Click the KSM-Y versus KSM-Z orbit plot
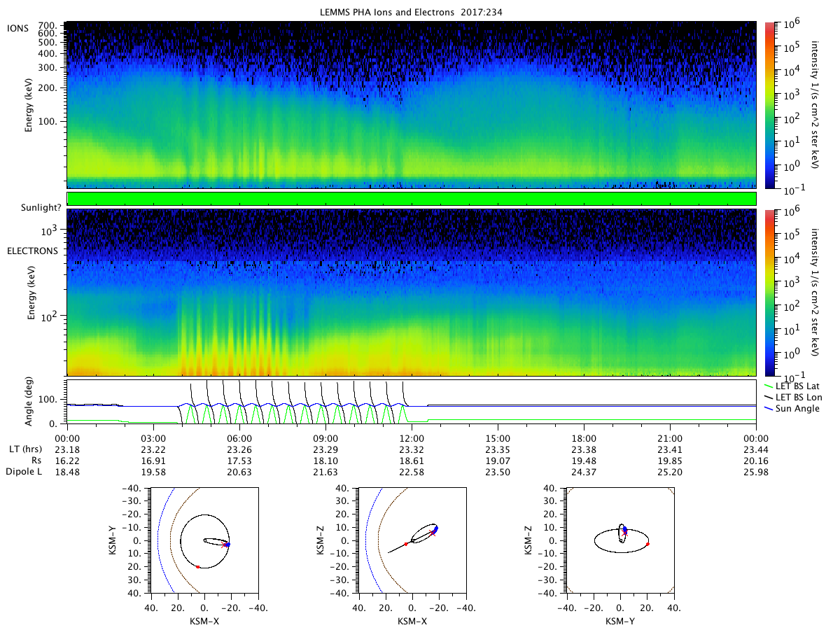 click(620, 540)
